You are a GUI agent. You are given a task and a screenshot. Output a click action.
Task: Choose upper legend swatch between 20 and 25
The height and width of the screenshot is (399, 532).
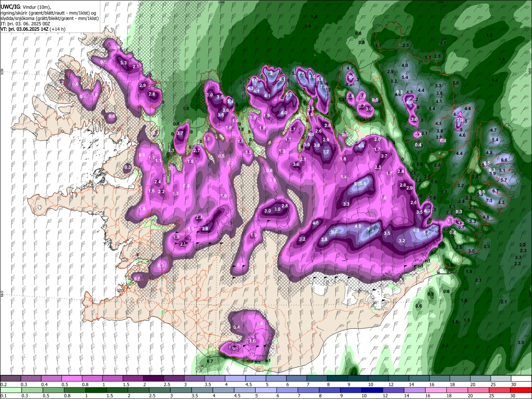pos(480,379)
